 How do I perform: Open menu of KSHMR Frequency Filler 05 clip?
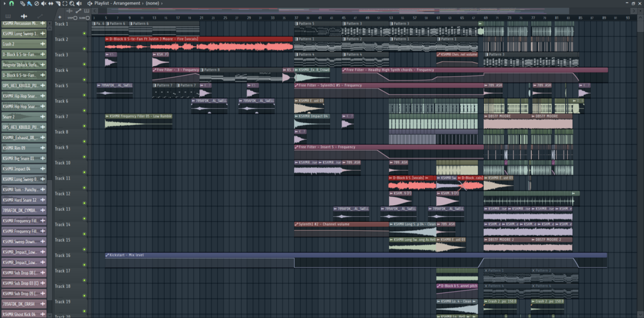[x=107, y=116]
